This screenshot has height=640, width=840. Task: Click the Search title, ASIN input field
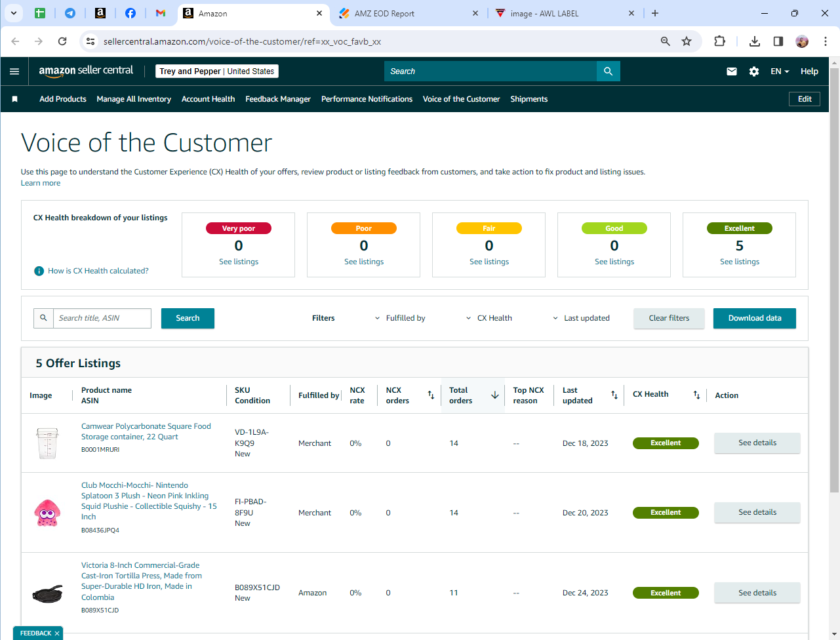(102, 318)
